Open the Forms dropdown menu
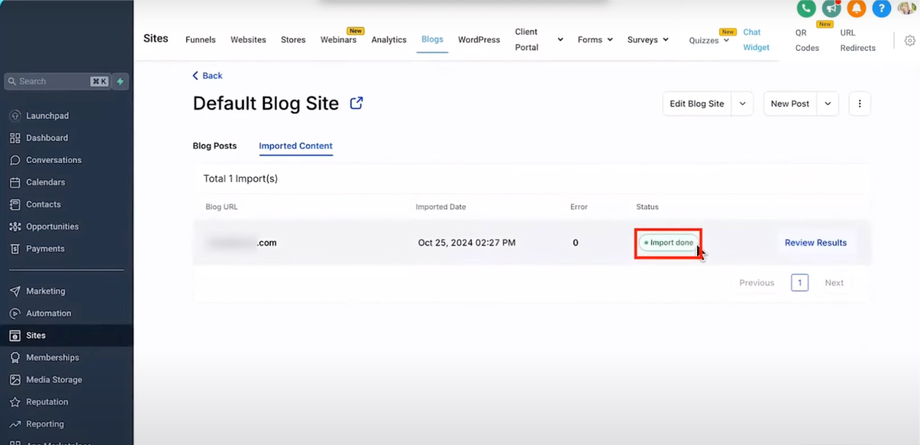 tap(595, 40)
